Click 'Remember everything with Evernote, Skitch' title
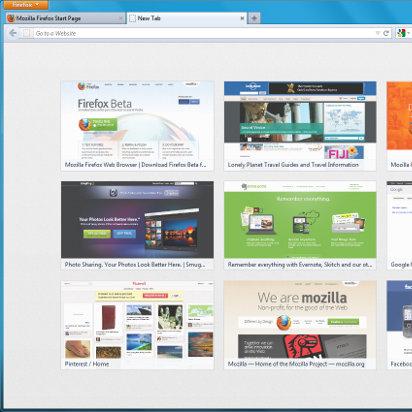Viewport: 412px width, 412px height. [300, 265]
